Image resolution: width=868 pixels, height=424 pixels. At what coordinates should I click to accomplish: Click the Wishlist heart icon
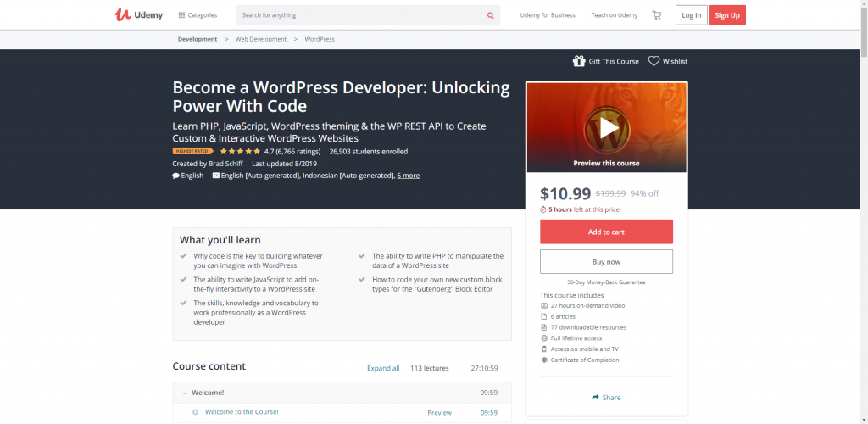[654, 61]
